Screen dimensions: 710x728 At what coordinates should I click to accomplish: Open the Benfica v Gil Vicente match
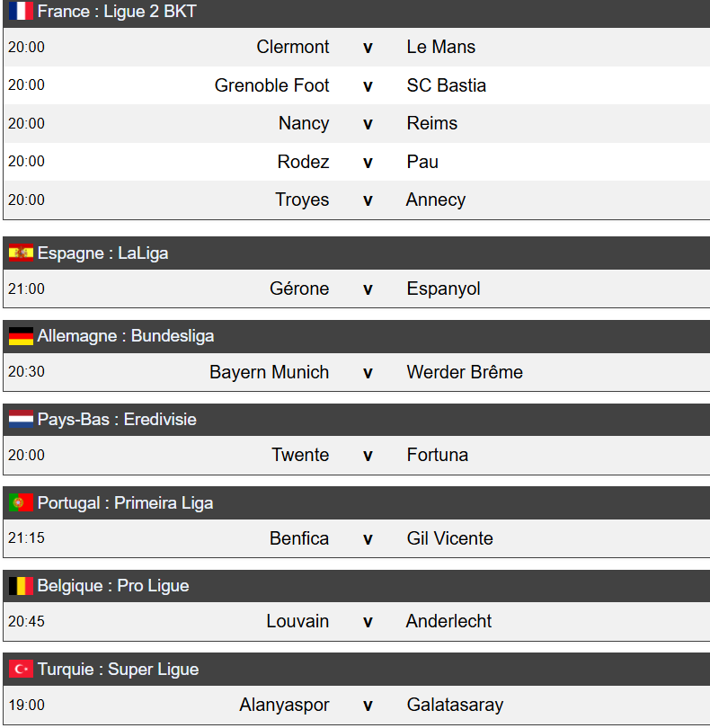tap(367, 538)
